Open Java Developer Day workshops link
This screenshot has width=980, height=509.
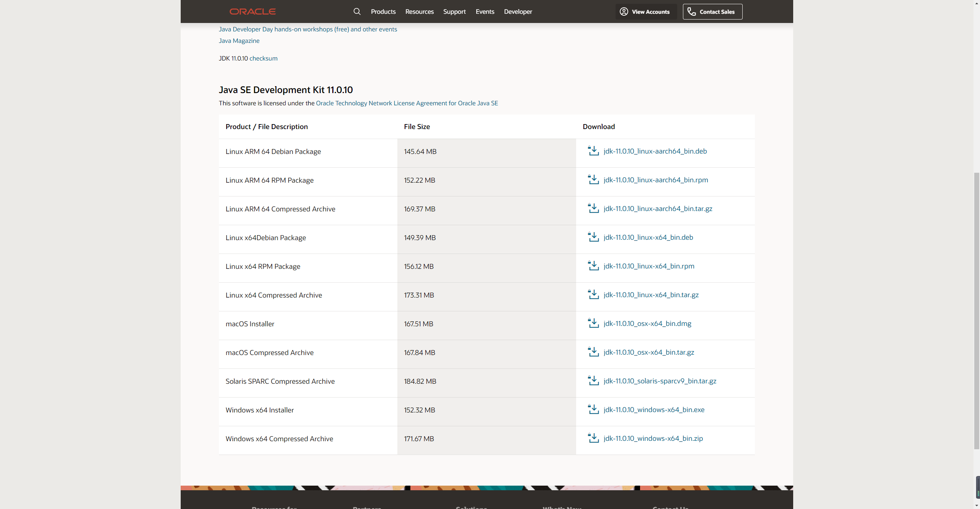[308, 29]
